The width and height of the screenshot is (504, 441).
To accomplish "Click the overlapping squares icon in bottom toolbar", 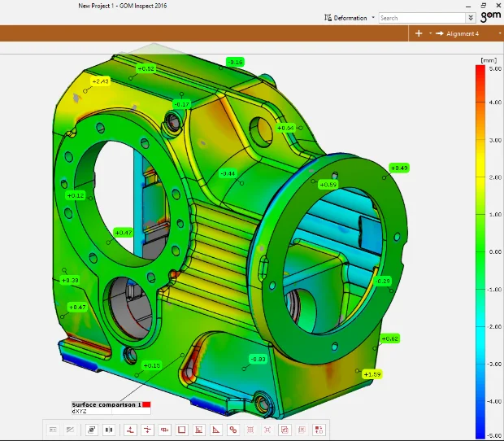I will [92, 429].
